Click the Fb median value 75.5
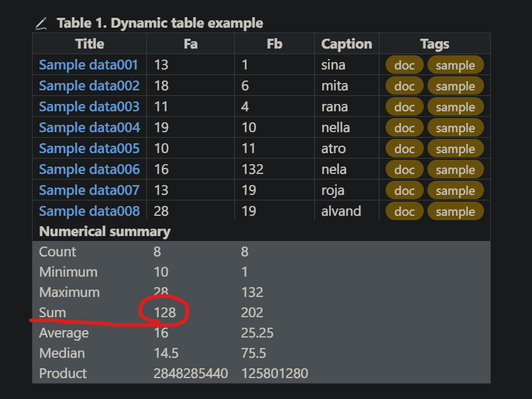 click(253, 353)
